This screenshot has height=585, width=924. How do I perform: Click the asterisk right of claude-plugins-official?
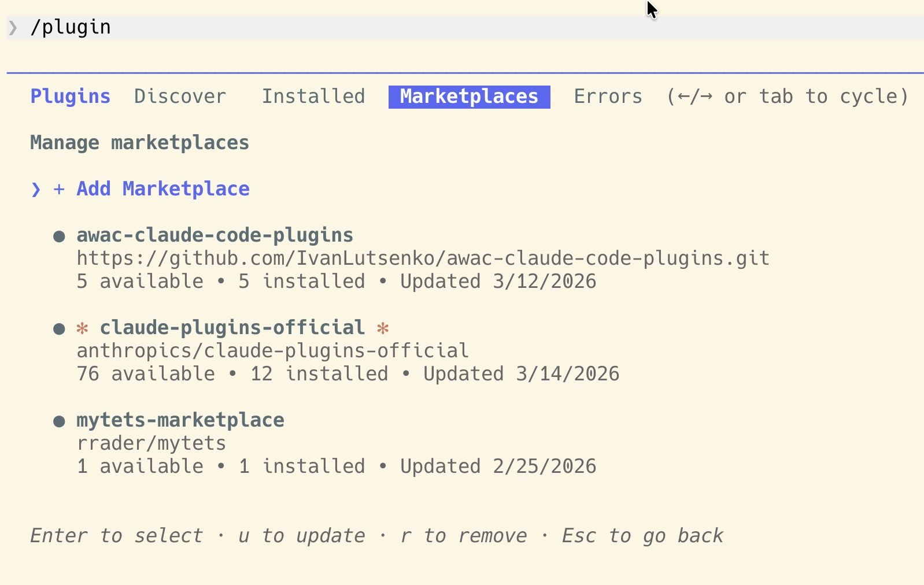click(x=383, y=328)
